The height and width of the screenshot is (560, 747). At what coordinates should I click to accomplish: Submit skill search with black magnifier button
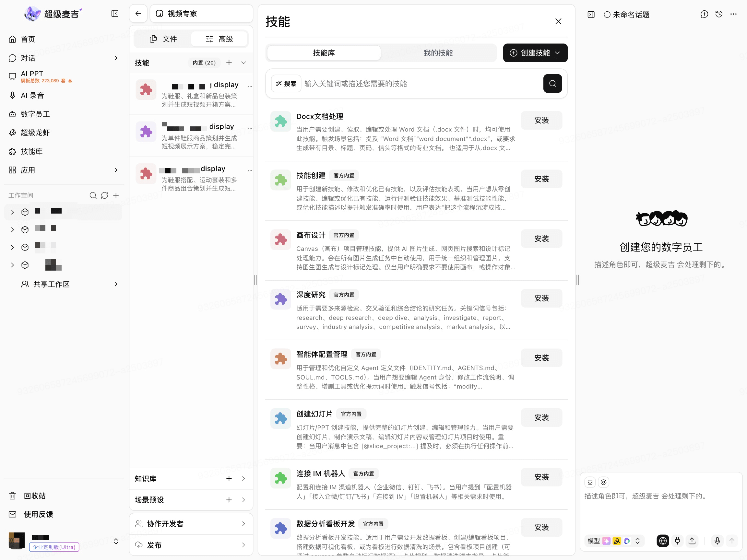click(x=552, y=83)
